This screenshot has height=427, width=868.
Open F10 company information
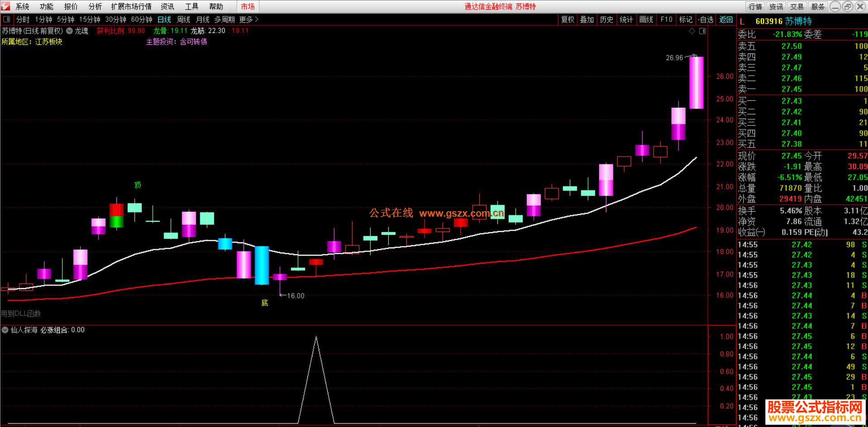tap(666, 19)
